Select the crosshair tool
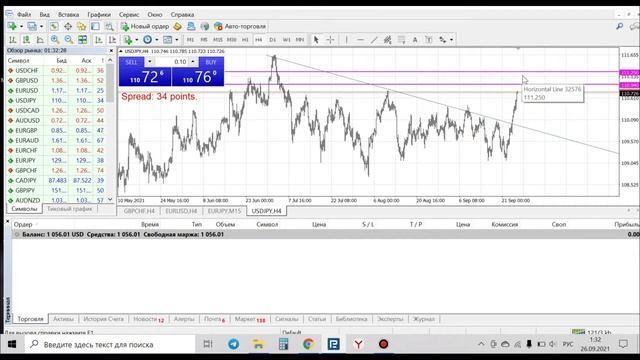Screen dimensions: 640x360 330,40
